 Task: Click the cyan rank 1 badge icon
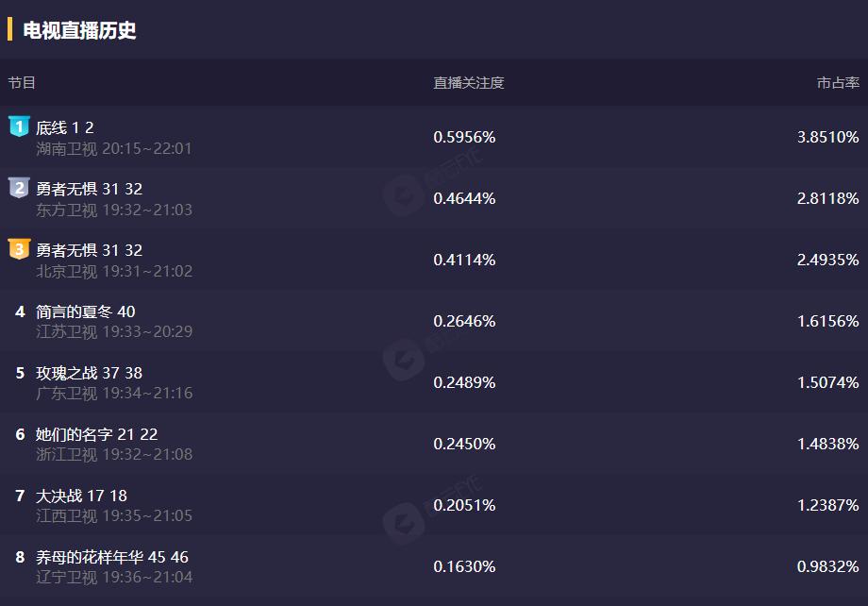click(19, 126)
